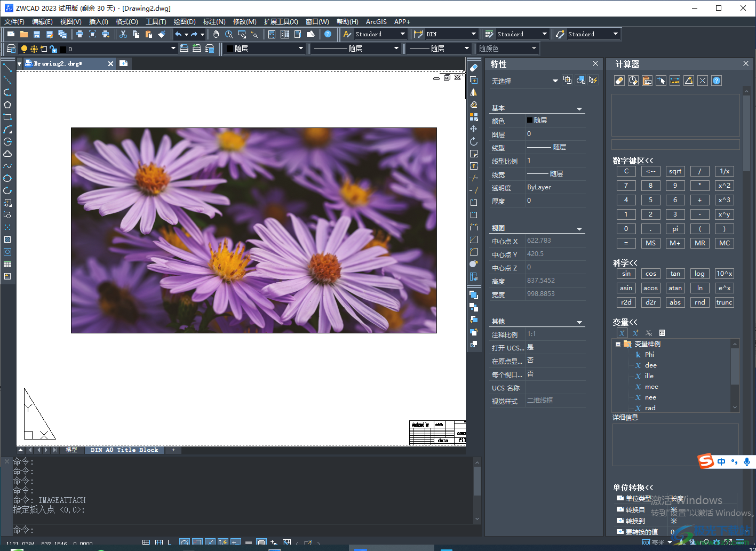This screenshot has height=551, width=756.
Task: Switch to DIN A0 Title Block tab
Action: pyautogui.click(x=124, y=450)
